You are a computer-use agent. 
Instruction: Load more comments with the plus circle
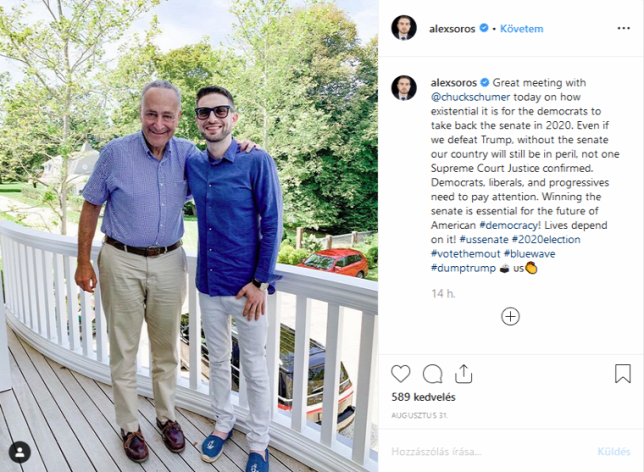point(510,317)
